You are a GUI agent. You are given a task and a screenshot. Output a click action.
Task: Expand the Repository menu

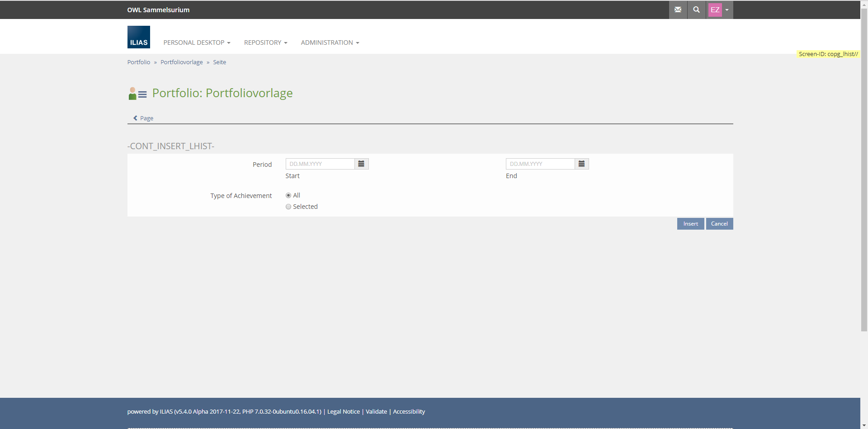coord(265,42)
